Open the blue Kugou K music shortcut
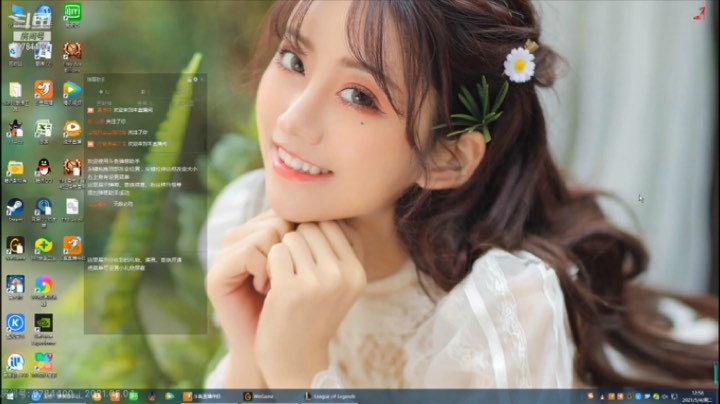Viewport: 720px width, 404px height. point(15,326)
